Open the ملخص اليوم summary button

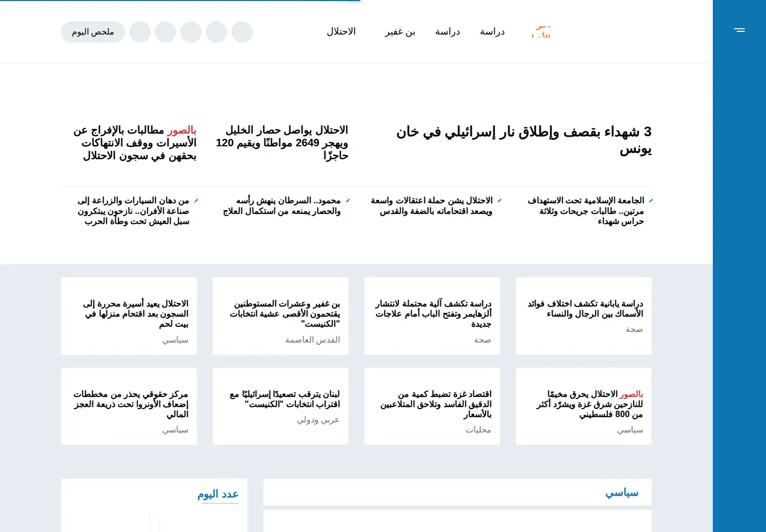point(93,32)
